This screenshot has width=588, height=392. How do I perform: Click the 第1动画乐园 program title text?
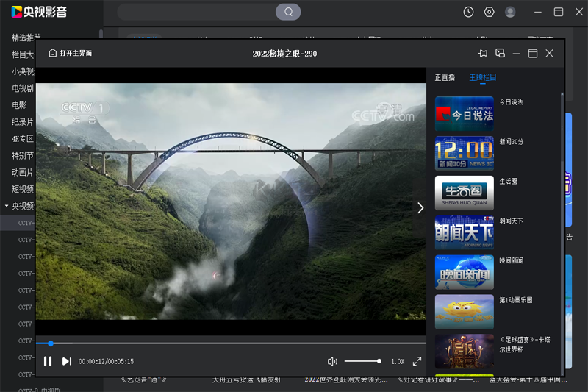tap(516, 300)
